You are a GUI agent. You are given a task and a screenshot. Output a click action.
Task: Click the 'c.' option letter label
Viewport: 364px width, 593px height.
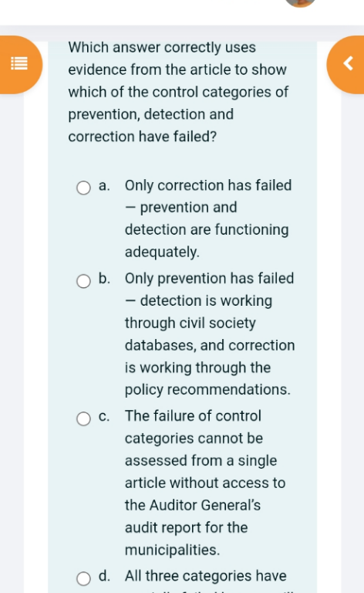pos(104,416)
